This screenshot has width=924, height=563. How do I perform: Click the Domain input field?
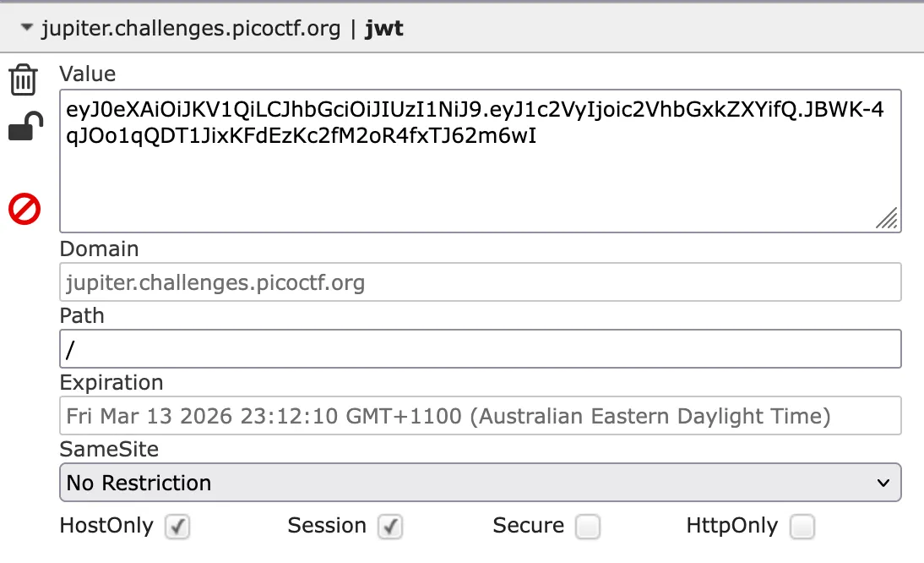(480, 282)
